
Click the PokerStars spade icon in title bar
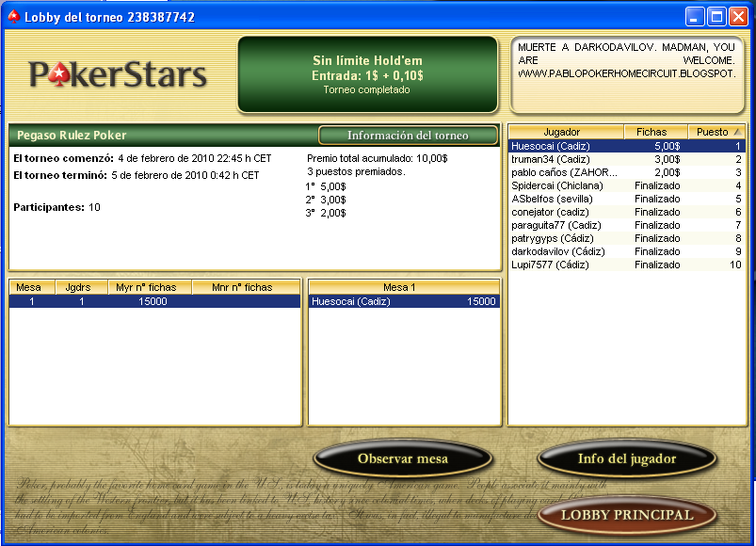click(12, 16)
